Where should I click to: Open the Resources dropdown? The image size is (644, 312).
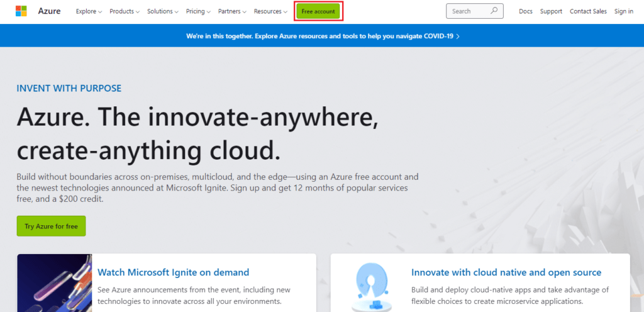point(270,11)
